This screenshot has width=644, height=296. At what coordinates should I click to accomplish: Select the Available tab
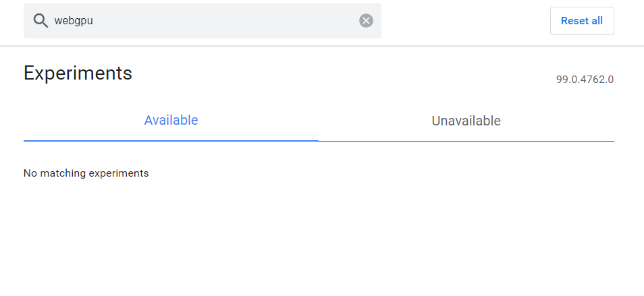click(171, 121)
